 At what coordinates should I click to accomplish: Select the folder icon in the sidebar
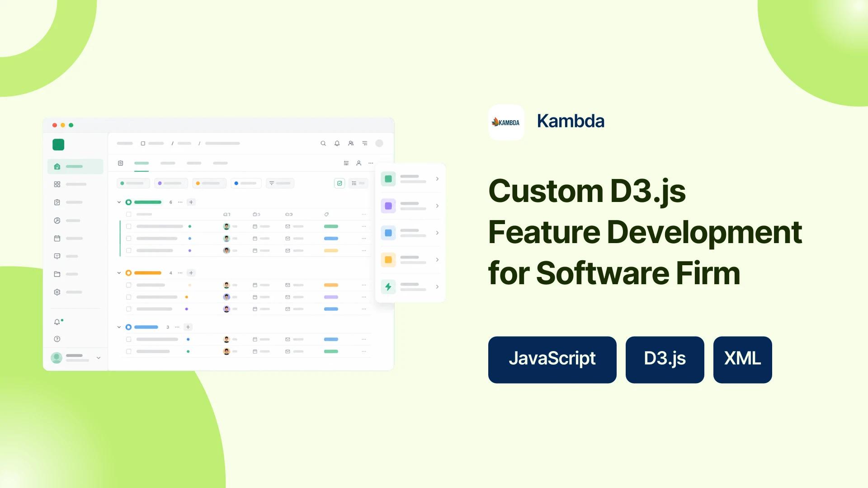pos(57,274)
